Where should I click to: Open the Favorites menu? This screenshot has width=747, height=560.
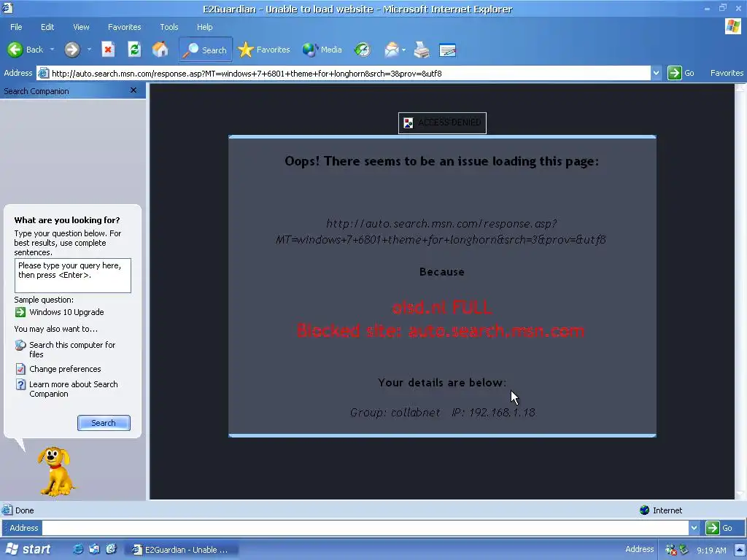point(124,27)
